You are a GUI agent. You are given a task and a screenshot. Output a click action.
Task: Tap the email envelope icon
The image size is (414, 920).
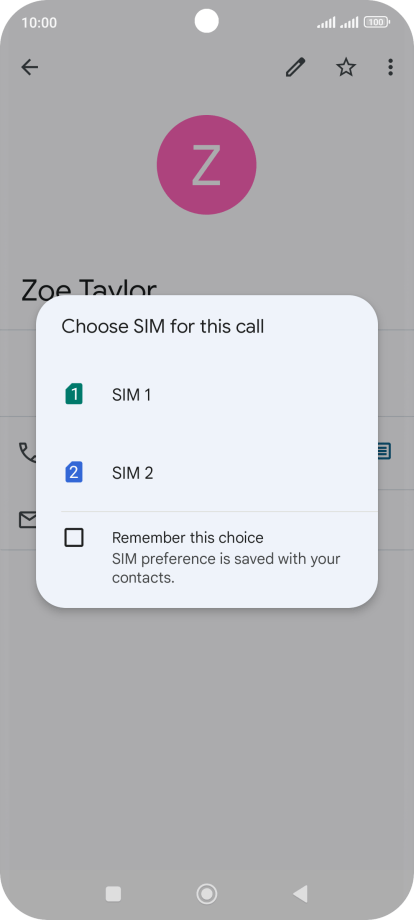pyautogui.click(x=28, y=519)
